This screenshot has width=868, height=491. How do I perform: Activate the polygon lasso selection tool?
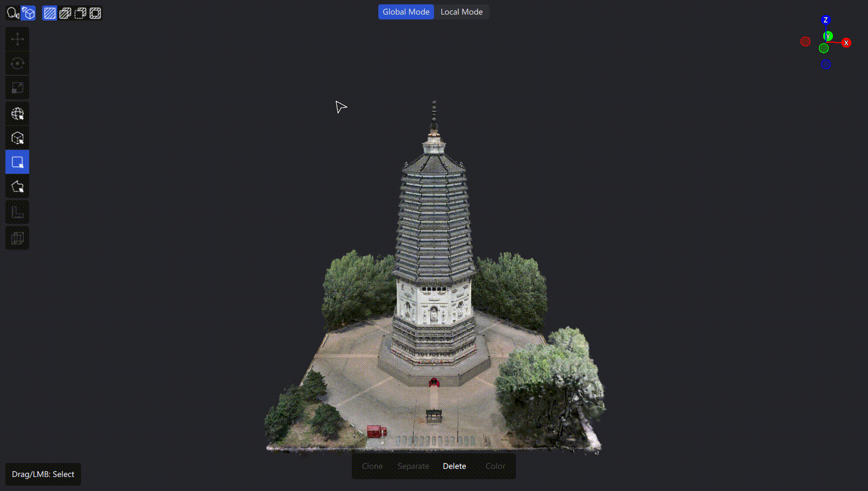click(x=17, y=187)
